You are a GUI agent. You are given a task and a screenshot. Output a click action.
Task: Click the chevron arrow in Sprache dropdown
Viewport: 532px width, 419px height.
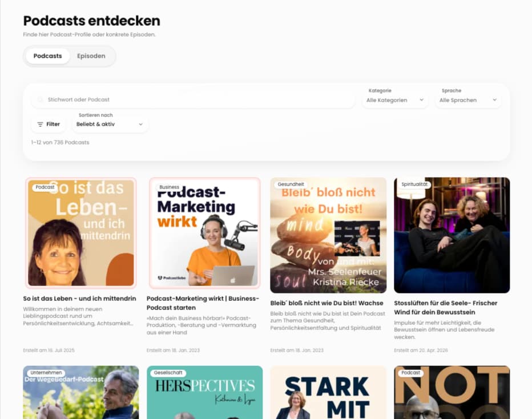(495, 100)
